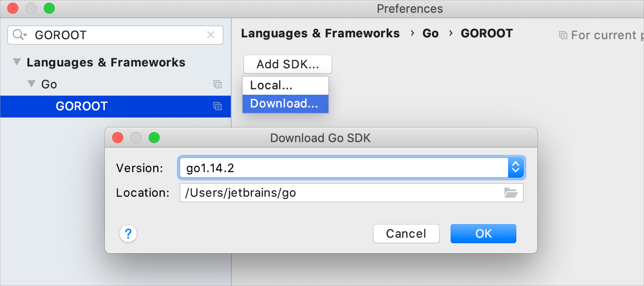Viewport: 644px width, 286px height.
Task: Open the search options magnifier icon
Action: click(x=17, y=35)
